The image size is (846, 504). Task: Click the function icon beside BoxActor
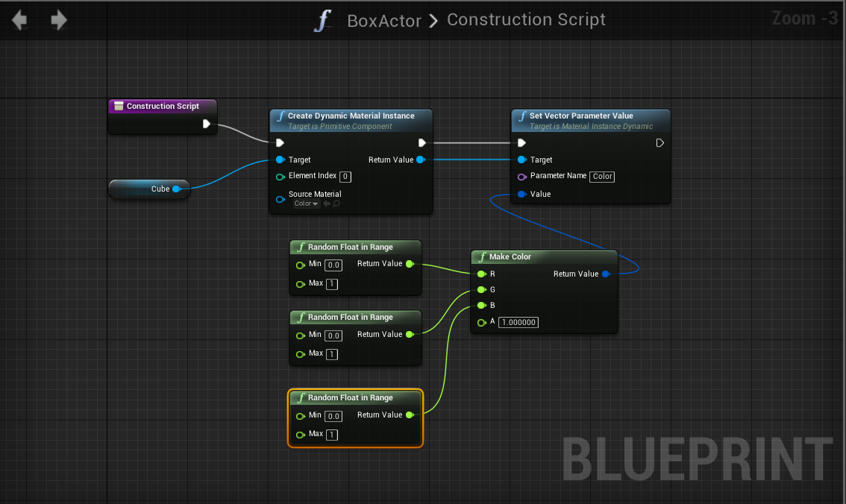click(x=322, y=20)
